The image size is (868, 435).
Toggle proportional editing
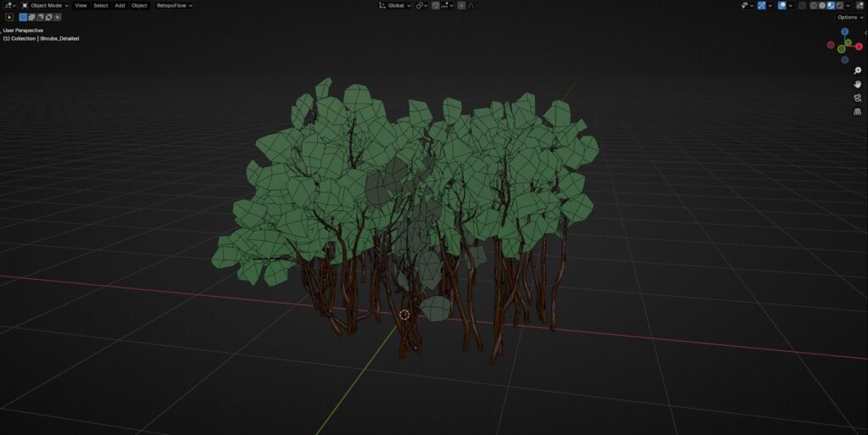coord(461,5)
